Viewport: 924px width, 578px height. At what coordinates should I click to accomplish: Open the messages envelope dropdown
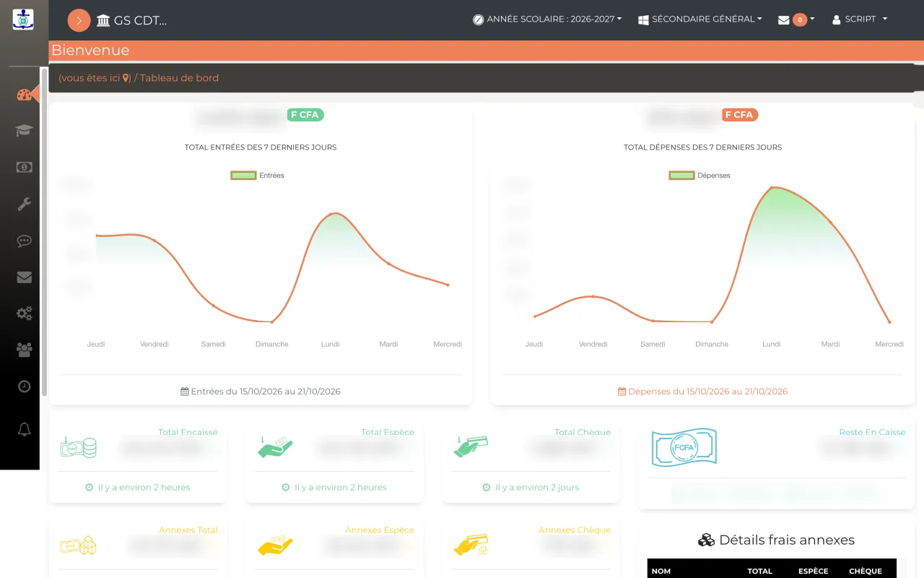(x=796, y=20)
